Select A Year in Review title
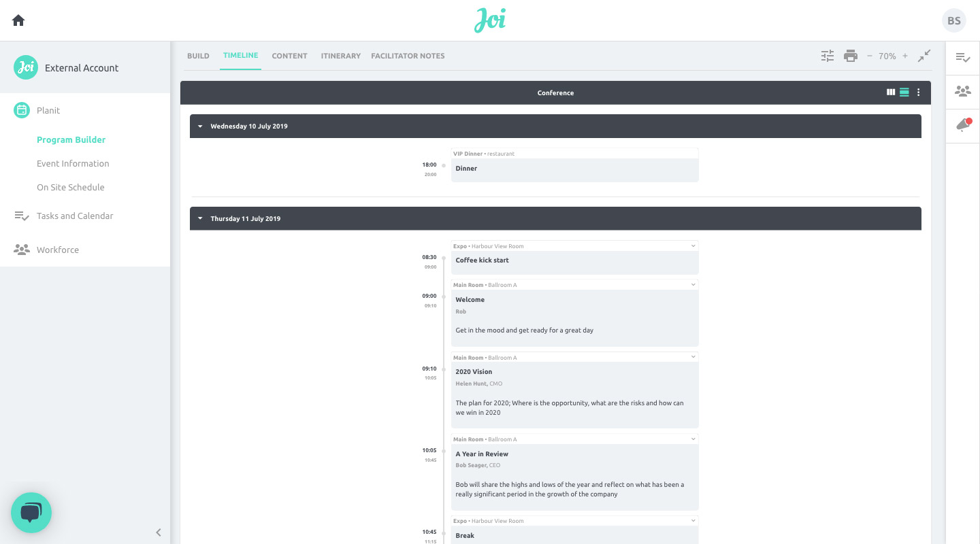The height and width of the screenshot is (544, 980). coord(482,454)
